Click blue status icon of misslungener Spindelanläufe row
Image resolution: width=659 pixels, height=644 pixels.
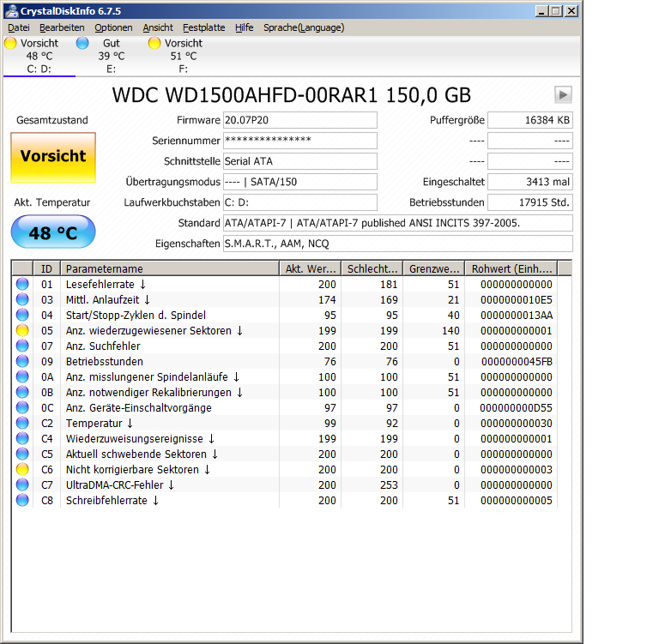(22, 376)
